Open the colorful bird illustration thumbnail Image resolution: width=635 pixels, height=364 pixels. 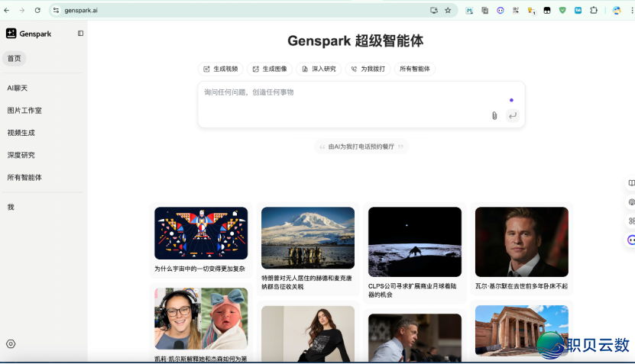point(201,233)
